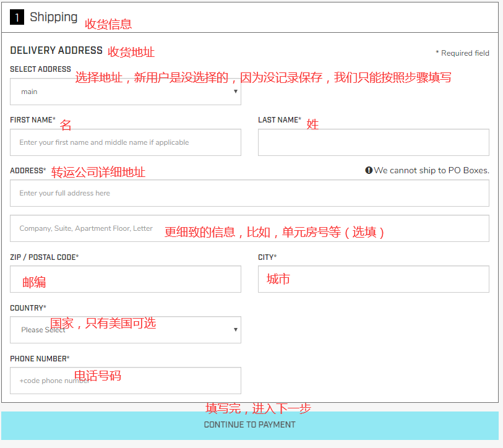Expand the Country Please Select dropdown
Image resolution: width=503 pixels, height=448 pixels.
point(125,330)
